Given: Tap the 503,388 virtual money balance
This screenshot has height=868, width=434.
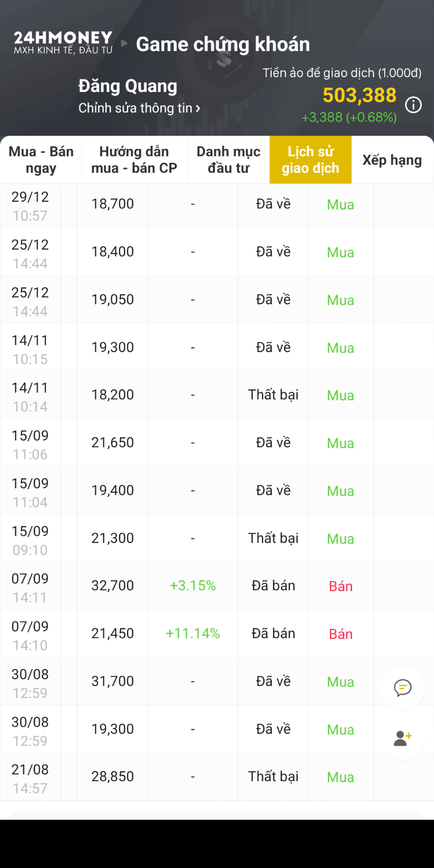Looking at the screenshot, I should tap(359, 95).
